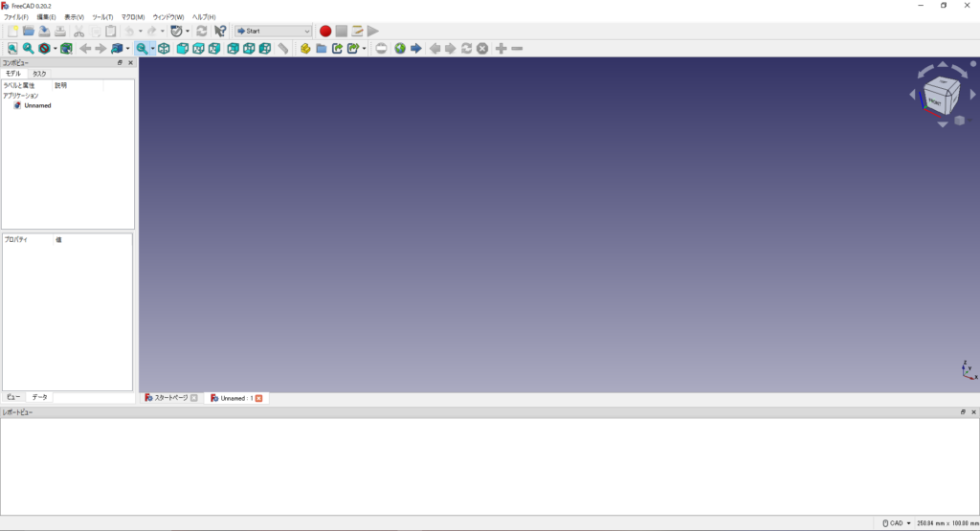
Task: Undock the レポートビュー panel float button
Action: 963,412
